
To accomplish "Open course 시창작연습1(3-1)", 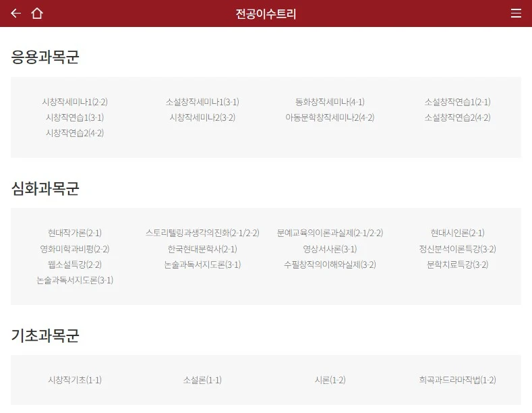I will coord(75,117).
